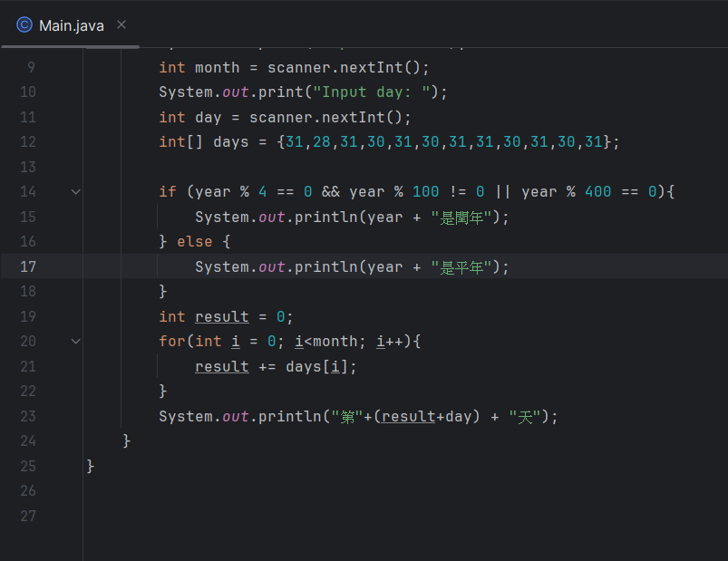Click the value 28 in days array
Image resolution: width=728 pixels, height=561 pixels.
(321, 142)
